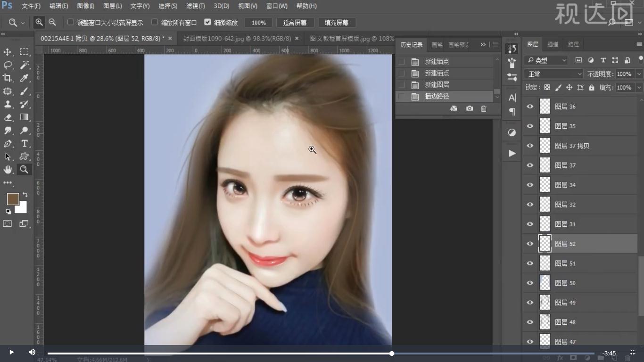Open the History panel flyout menu
Viewport: 644px width, 362px height.
coord(495,44)
